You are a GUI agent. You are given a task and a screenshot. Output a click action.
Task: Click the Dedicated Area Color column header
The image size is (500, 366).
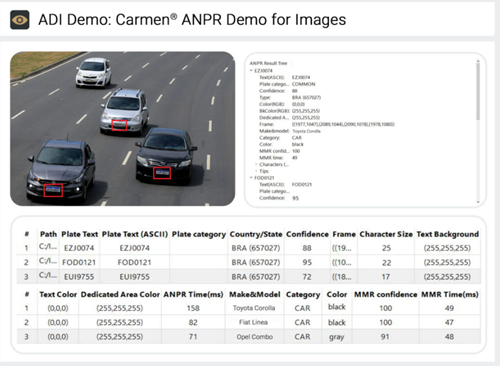point(120,295)
